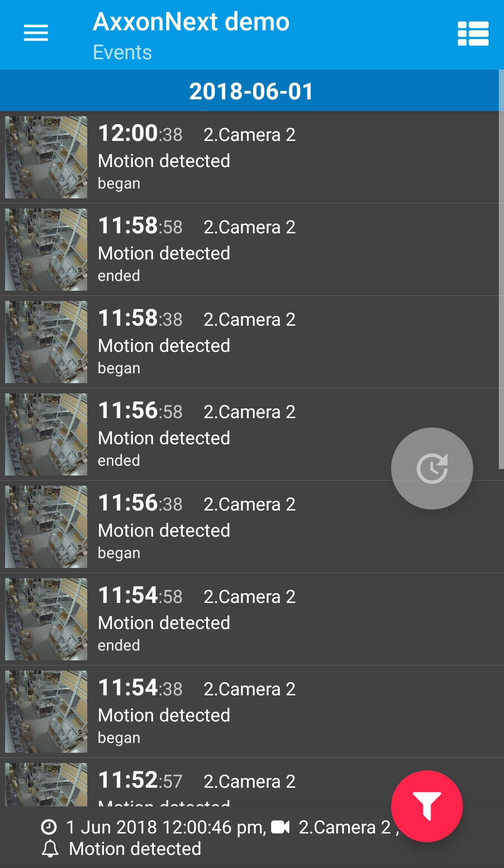Select the 11:56:58 motion ended event
504x868 pixels.
click(233, 434)
